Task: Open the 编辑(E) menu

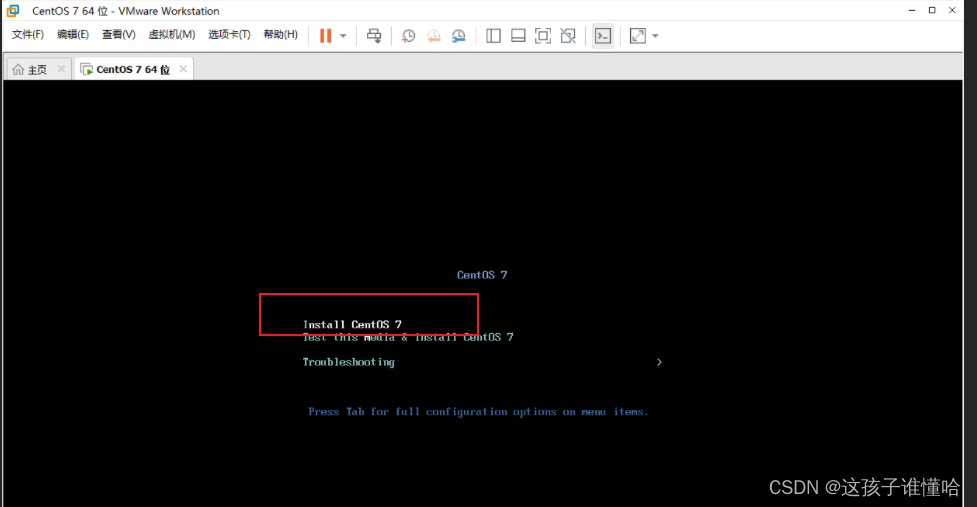Action: (x=73, y=35)
